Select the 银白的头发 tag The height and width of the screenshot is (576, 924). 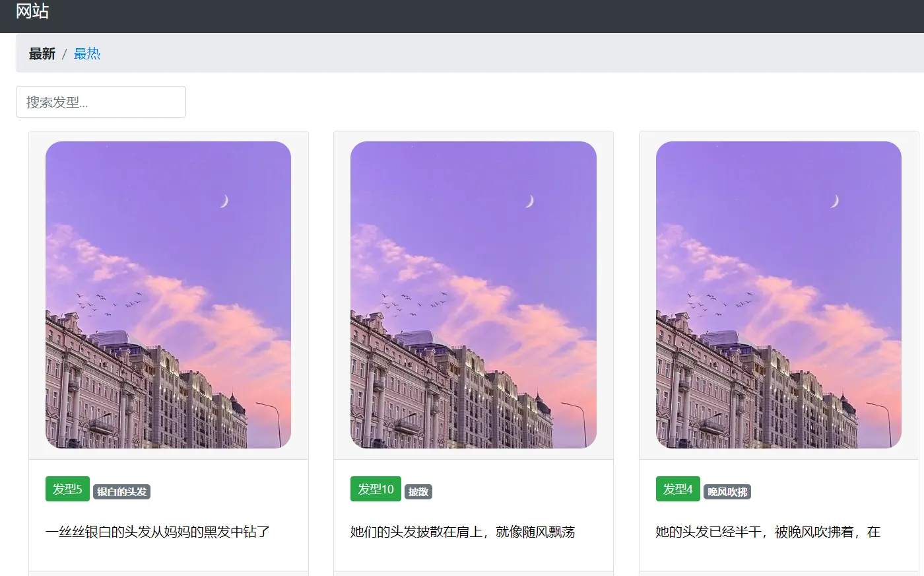[121, 491]
